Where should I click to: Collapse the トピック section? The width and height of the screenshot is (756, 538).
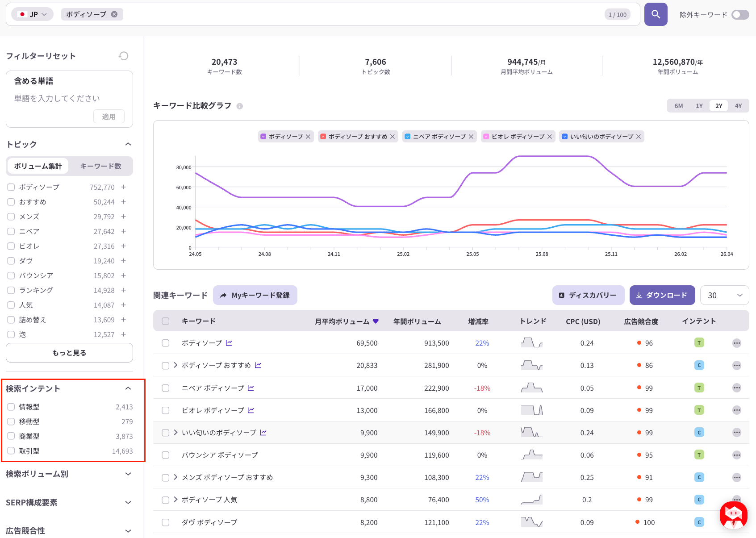click(128, 144)
